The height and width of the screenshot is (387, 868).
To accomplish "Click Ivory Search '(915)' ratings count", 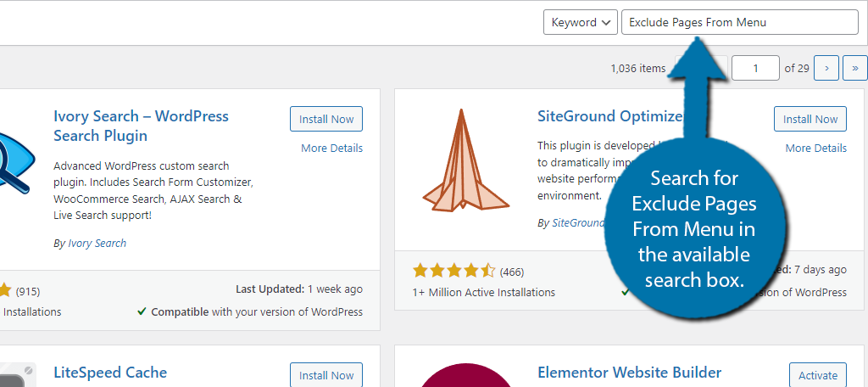I will click(28, 292).
